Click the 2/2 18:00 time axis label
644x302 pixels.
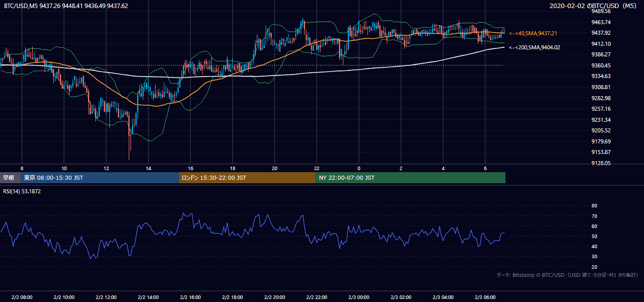(232, 297)
